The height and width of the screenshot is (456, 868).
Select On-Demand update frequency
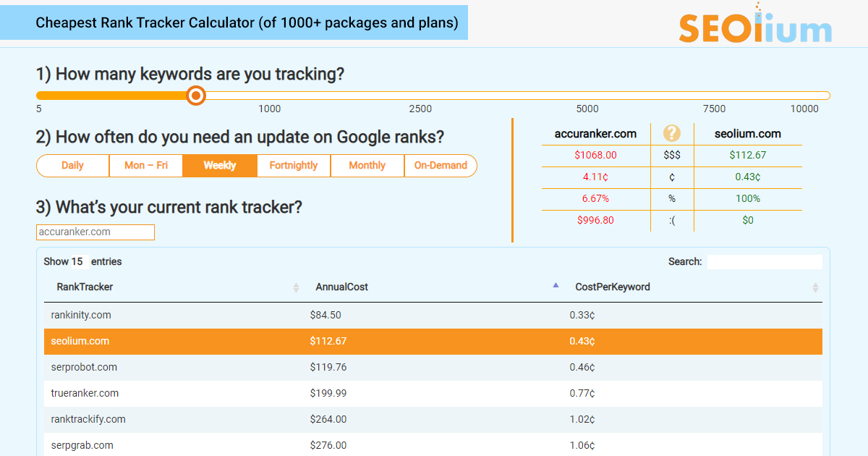pos(441,166)
